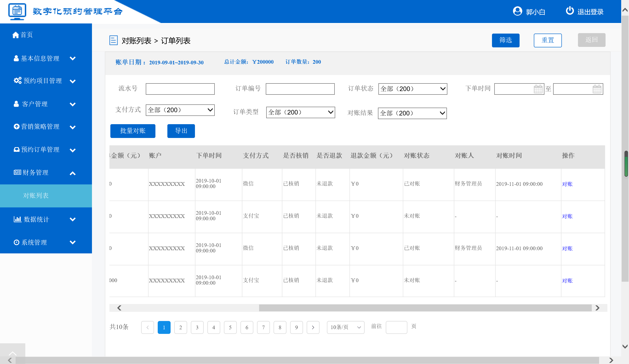Expand the 数据统计 menu chevron
Viewport: 629px width, 364px height.
[73, 219]
